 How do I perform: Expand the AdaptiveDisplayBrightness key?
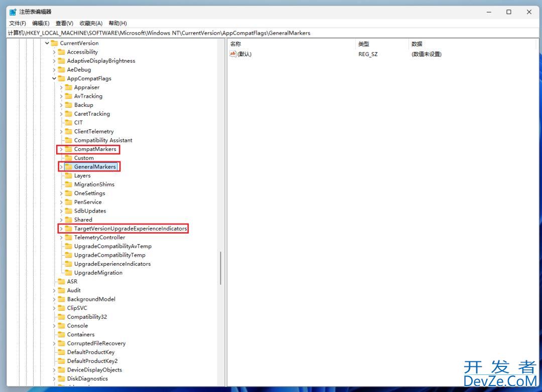click(54, 61)
